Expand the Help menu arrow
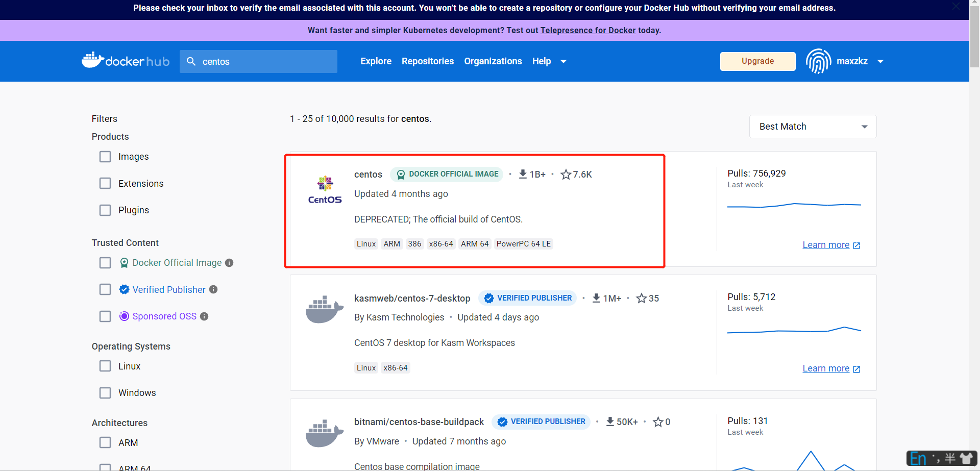Viewport: 980px width, 471px height. (563, 61)
